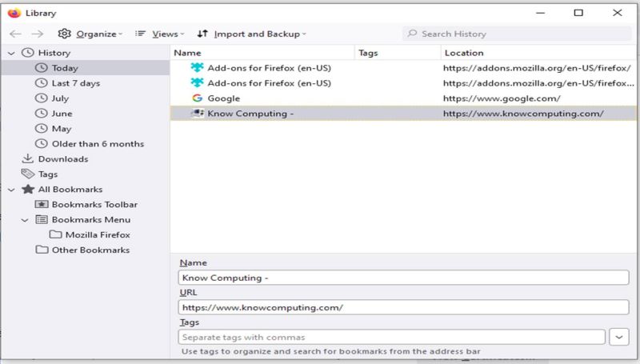Viewport: 640px width, 364px height.
Task: Click the Firefox logo in title bar
Action: (14, 13)
